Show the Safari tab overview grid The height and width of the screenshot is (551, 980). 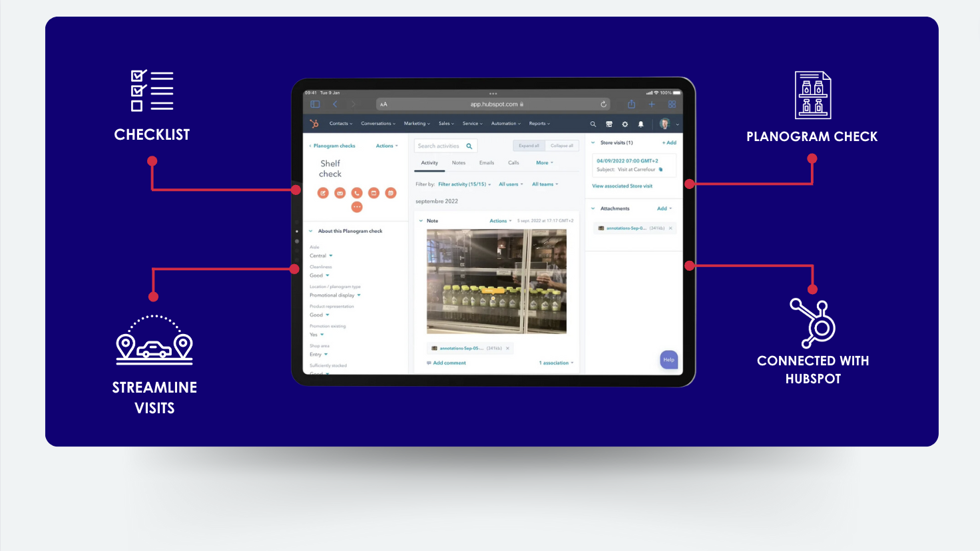(672, 104)
